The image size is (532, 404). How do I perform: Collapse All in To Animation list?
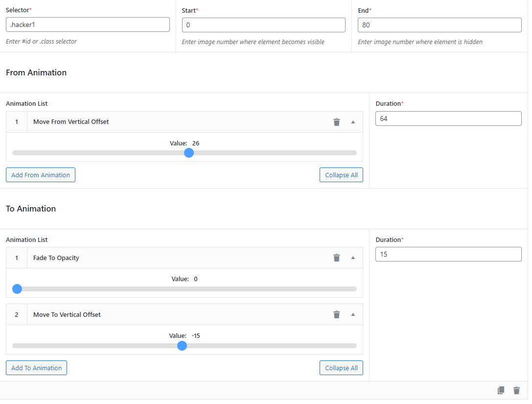[341, 368]
